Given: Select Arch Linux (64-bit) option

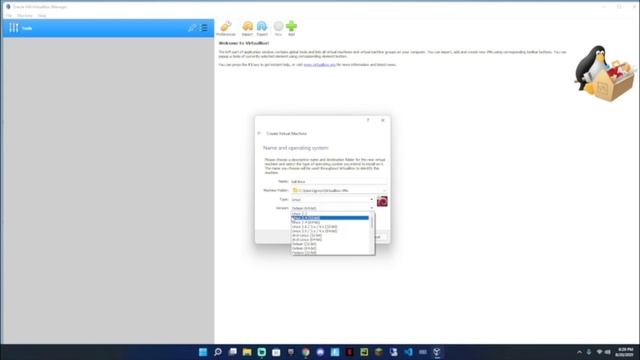Looking at the screenshot, I should [x=330, y=240].
